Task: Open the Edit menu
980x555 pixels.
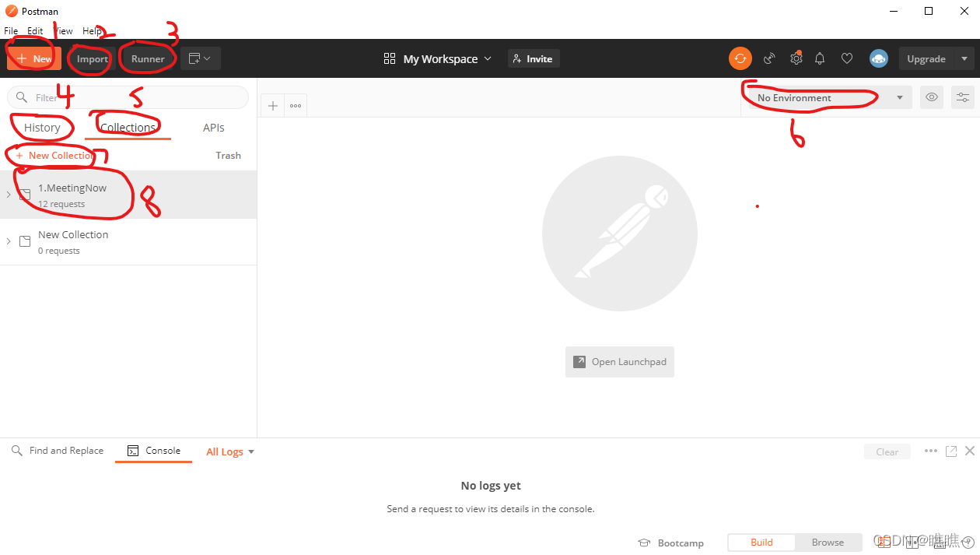Action: point(35,31)
